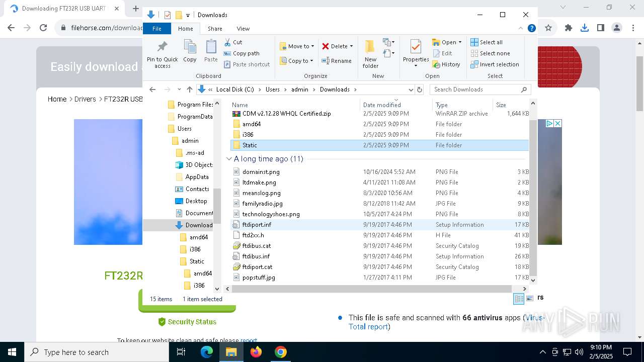Open Copy to dropdown
644x362 pixels.
pos(296,61)
